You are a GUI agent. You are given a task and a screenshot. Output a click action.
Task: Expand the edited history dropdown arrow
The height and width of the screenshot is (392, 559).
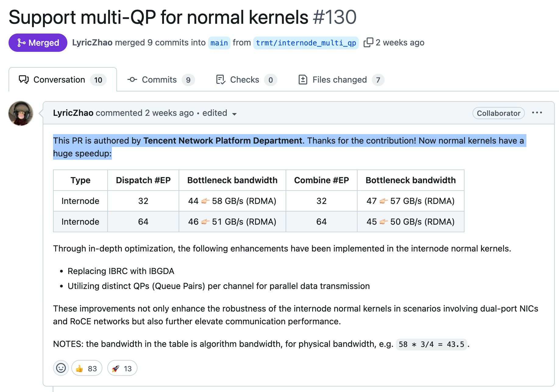[234, 114]
